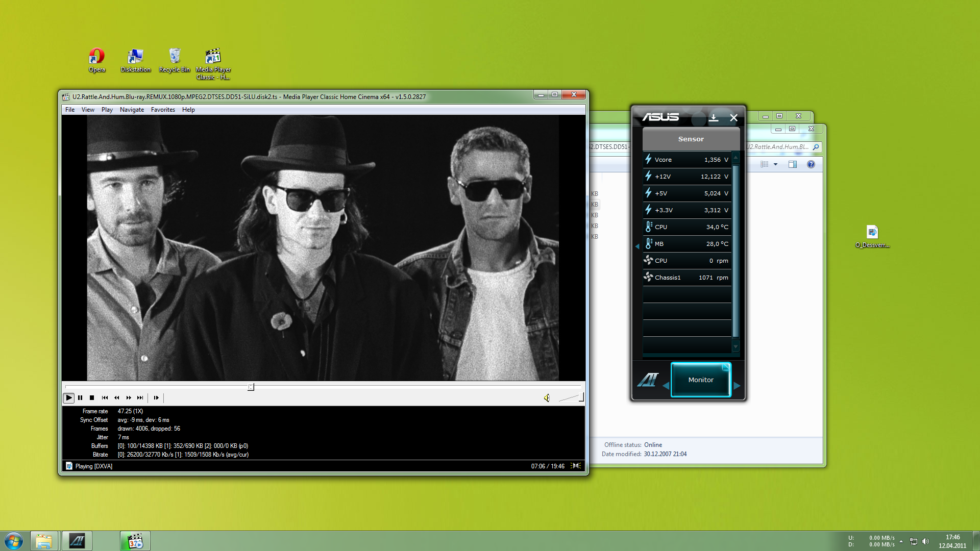Mute audio using the speaker icon
Image resolution: width=980 pixels, height=551 pixels.
(547, 397)
